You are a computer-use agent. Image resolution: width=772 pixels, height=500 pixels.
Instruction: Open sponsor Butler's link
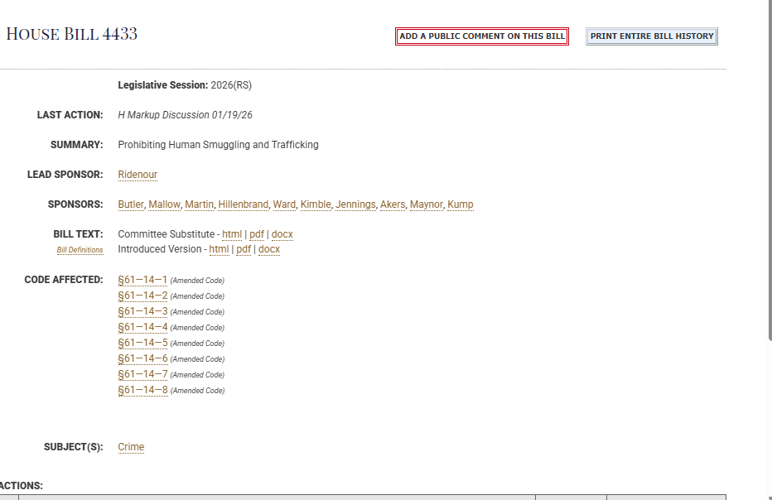coord(131,205)
